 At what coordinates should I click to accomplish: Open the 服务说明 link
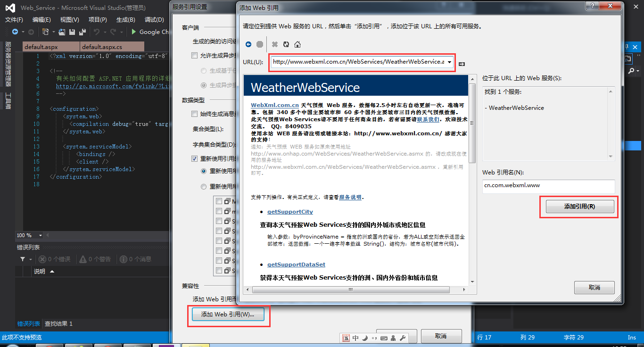tap(350, 197)
